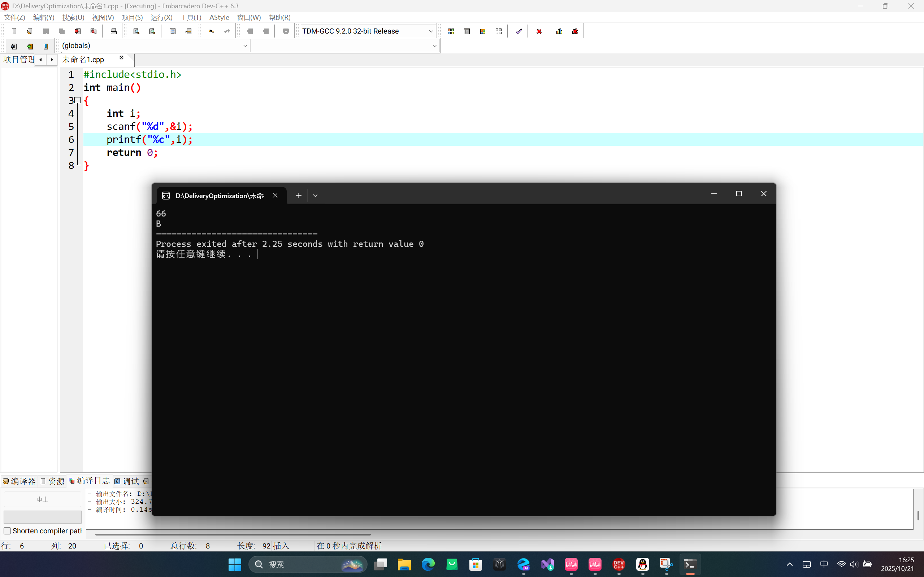This screenshot has width=924, height=577.
Task: Open the console tab dropdown chevron
Action: coord(315,195)
